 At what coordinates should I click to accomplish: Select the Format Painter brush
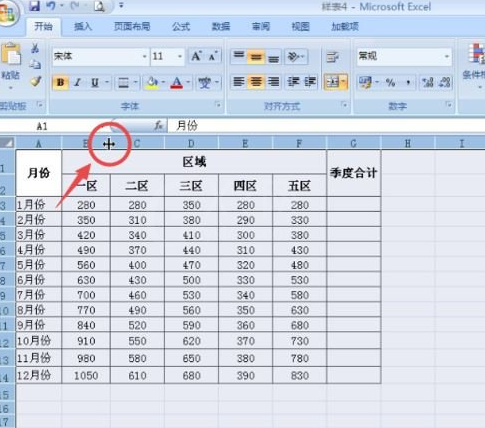pyautogui.click(x=35, y=81)
